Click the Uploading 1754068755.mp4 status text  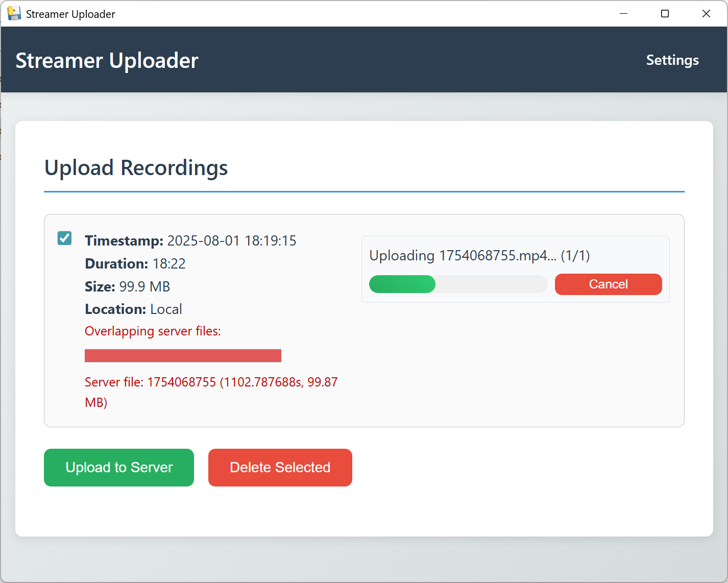click(479, 255)
